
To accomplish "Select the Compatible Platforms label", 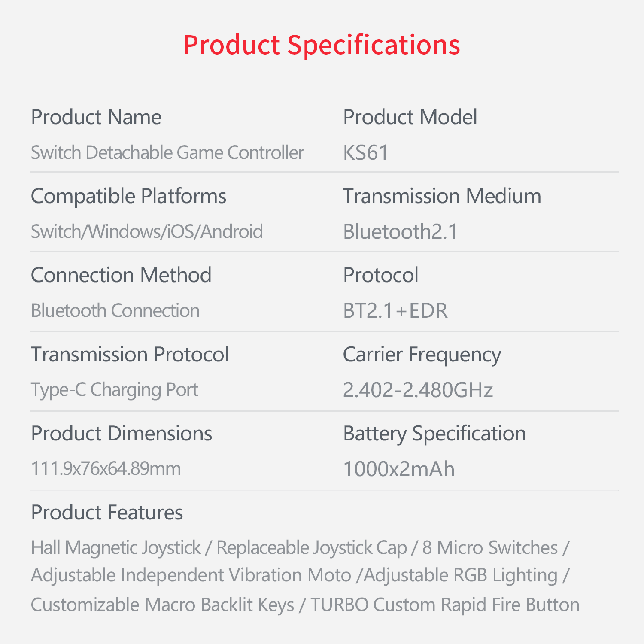I will [128, 196].
